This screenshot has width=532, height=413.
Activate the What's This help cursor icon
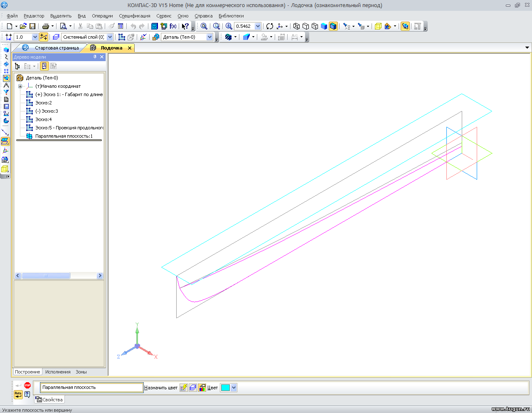185,26
